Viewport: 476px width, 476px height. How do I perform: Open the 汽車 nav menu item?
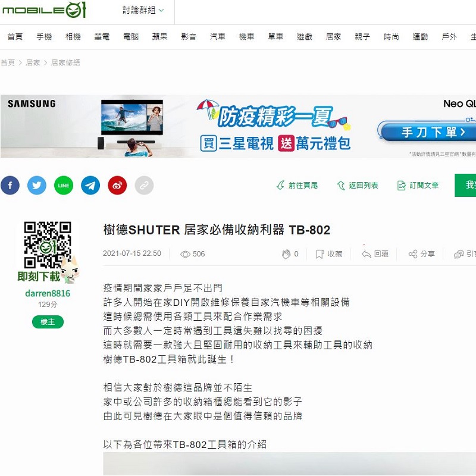point(218,37)
